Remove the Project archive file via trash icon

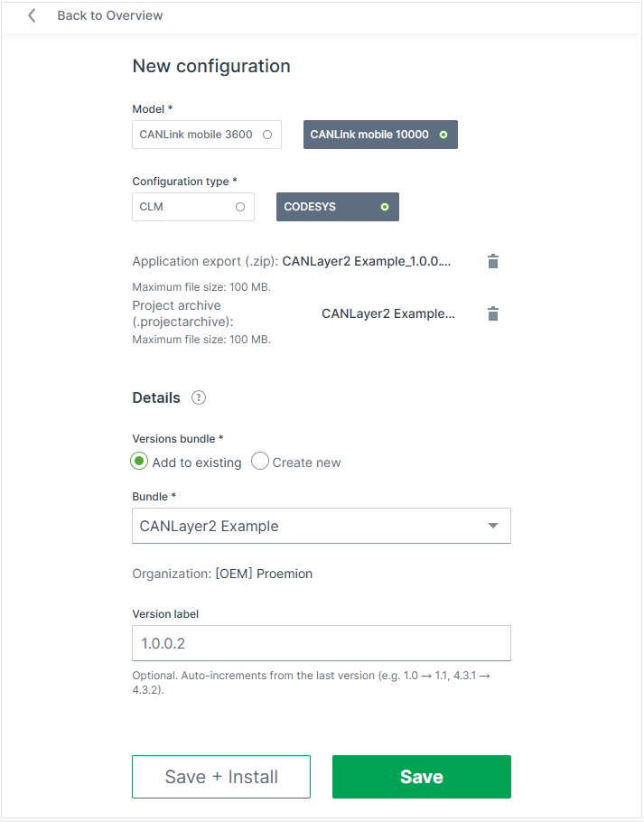493,313
